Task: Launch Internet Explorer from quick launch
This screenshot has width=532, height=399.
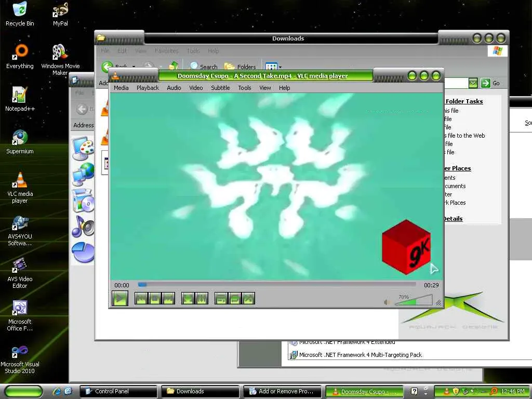Action: pos(57,391)
